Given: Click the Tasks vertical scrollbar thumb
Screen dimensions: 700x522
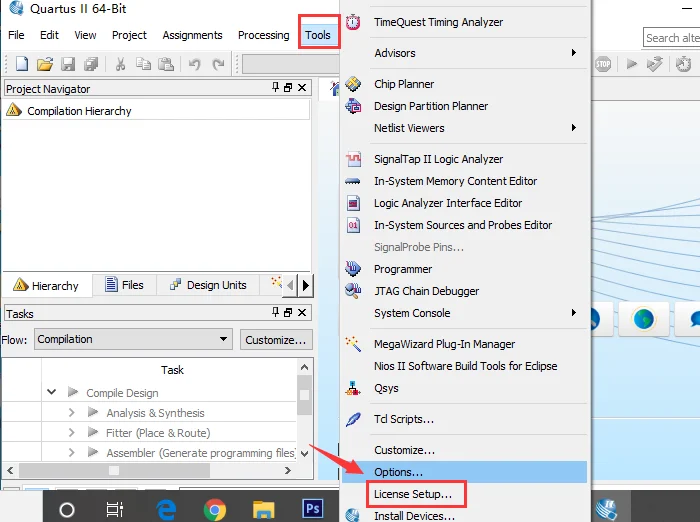Looking at the screenshot, I should coord(304,395).
